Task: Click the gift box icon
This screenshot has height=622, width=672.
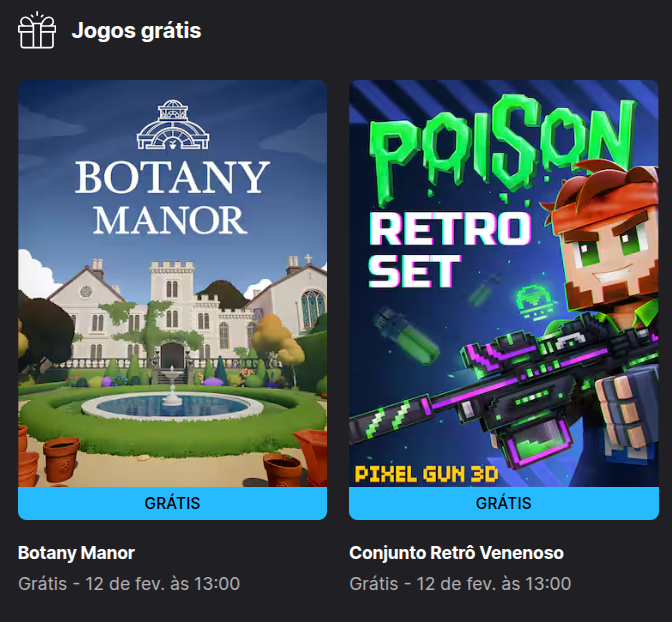Action: (37, 30)
